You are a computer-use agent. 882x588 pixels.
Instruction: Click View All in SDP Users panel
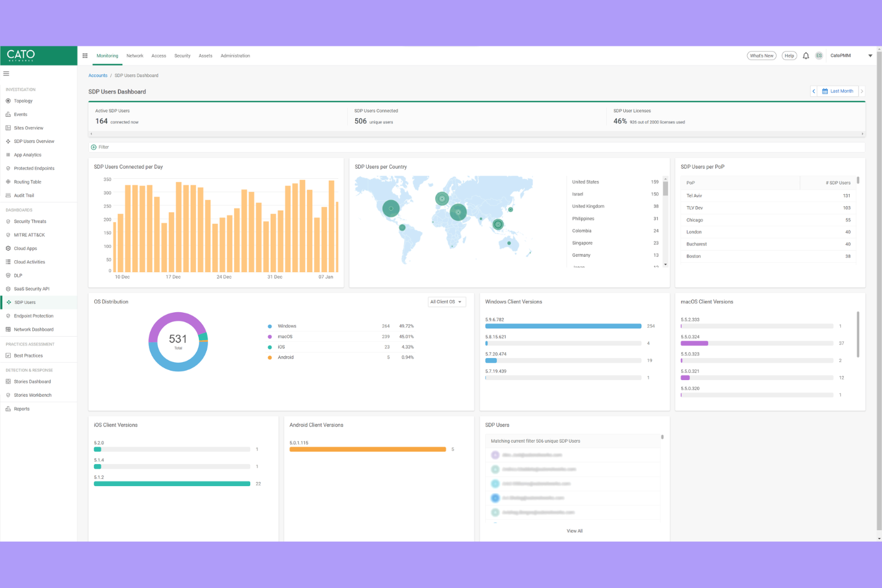pos(574,530)
